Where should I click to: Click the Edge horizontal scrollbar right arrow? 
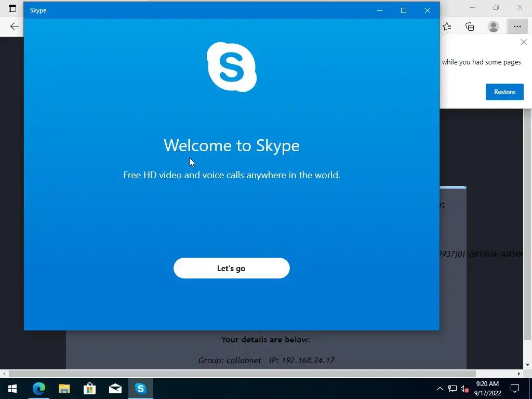519,374
